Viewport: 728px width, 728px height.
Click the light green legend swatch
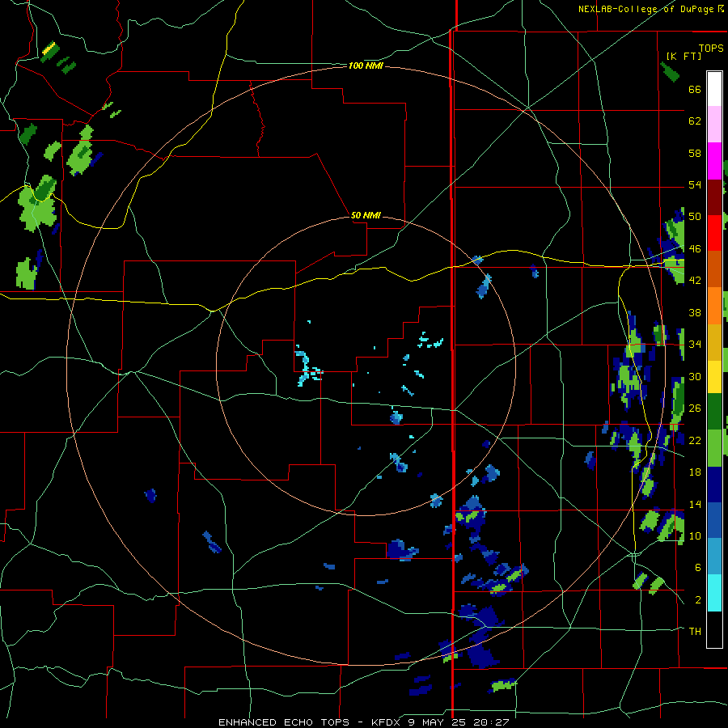[x=714, y=448]
